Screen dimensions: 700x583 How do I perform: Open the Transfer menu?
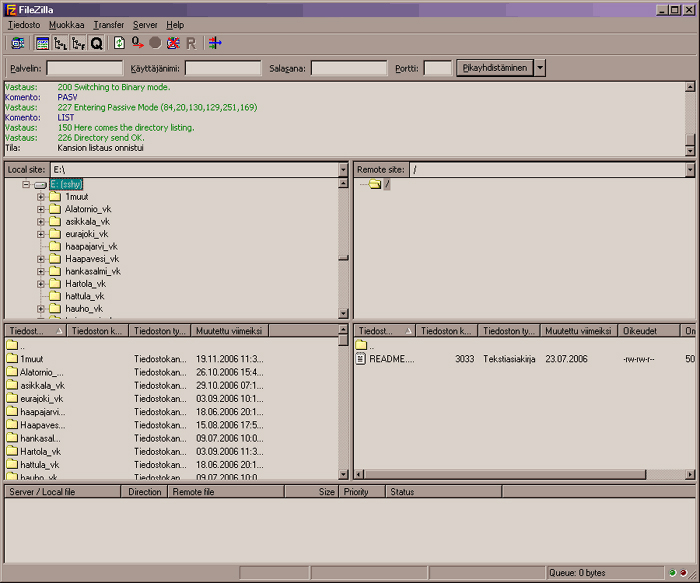[109, 24]
